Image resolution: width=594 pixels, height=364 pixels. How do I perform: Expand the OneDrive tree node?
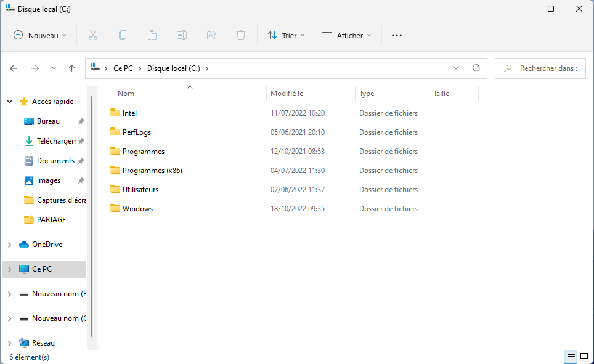(x=10, y=245)
